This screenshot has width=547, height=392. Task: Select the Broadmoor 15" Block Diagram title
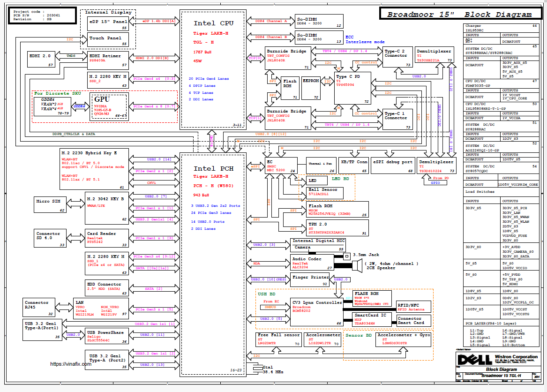[x=459, y=15]
